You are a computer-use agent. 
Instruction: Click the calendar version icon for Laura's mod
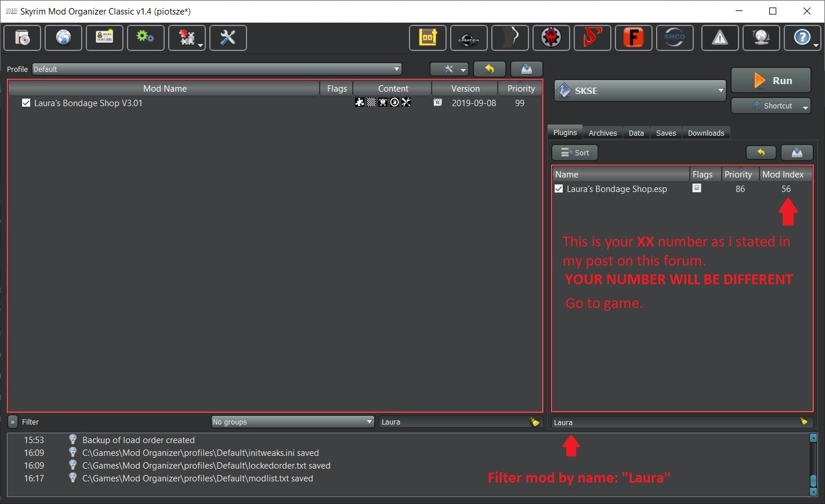click(437, 103)
